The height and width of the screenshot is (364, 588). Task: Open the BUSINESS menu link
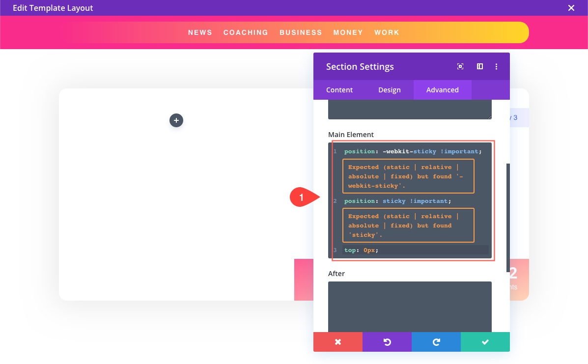coord(301,32)
